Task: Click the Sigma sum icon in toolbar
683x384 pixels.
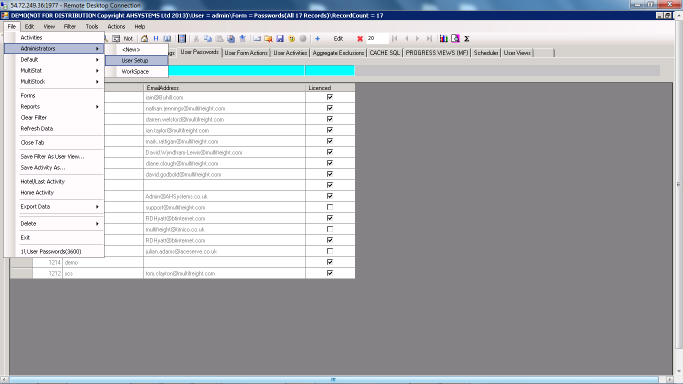Action: tap(467, 39)
